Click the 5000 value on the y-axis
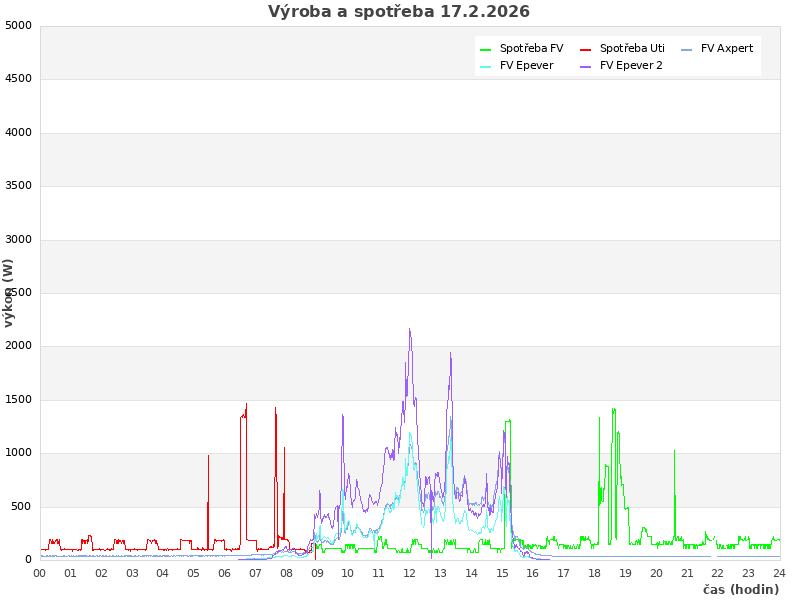The width and height of the screenshot is (800, 600). click(x=18, y=25)
